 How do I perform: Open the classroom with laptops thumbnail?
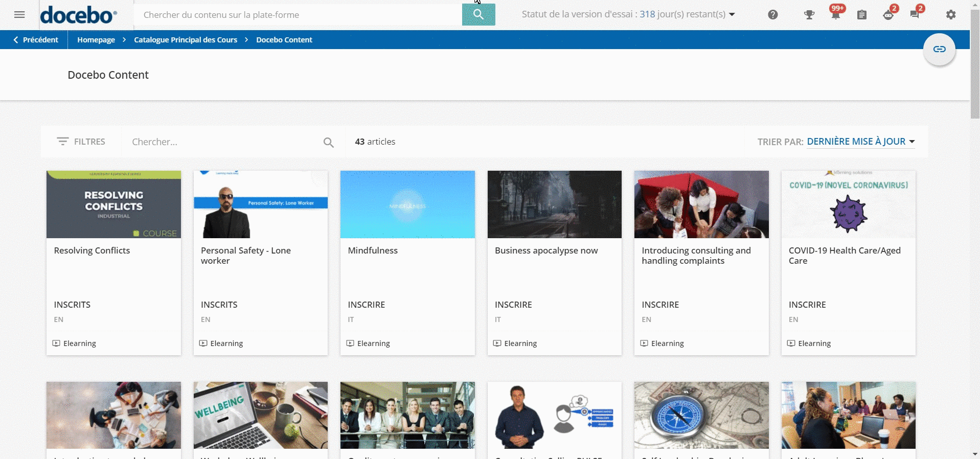coord(849,415)
